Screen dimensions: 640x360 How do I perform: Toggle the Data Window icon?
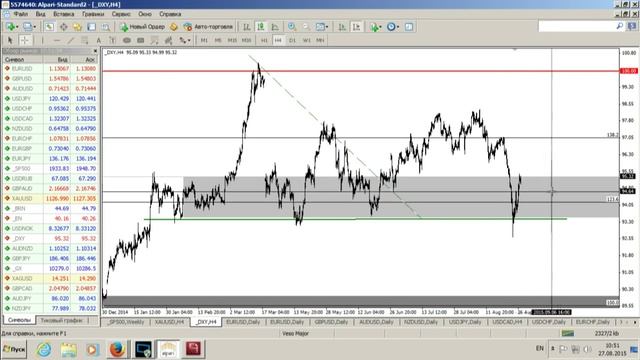(x=64, y=27)
